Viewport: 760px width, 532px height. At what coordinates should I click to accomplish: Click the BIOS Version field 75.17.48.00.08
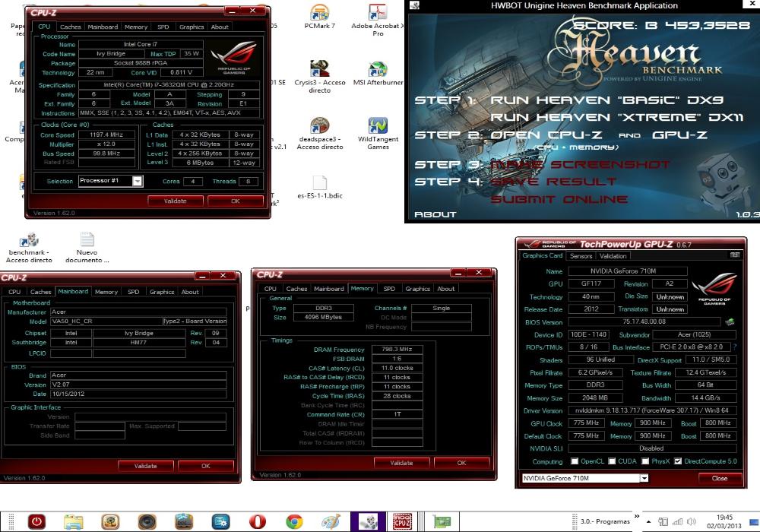[x=644, y=321]
